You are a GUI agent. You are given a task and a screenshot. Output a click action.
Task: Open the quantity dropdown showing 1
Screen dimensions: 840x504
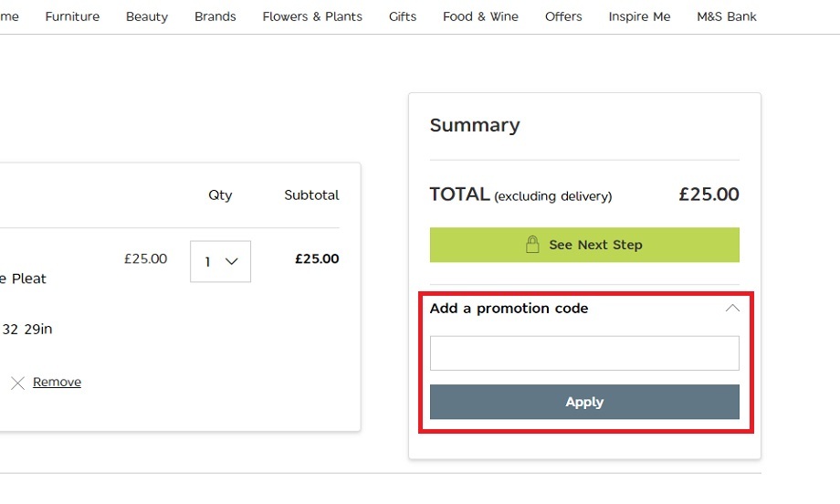[220, 261]
